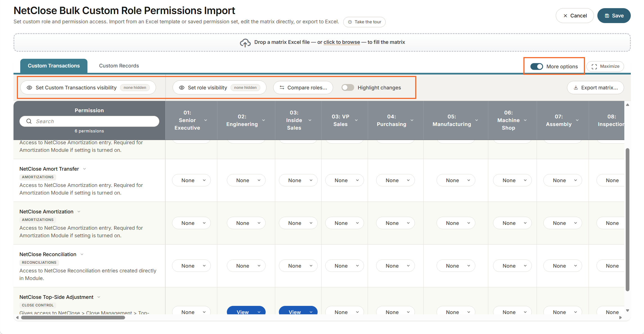Click the scroll right arrow
This screenshot has height=334, width=644.
621,318
